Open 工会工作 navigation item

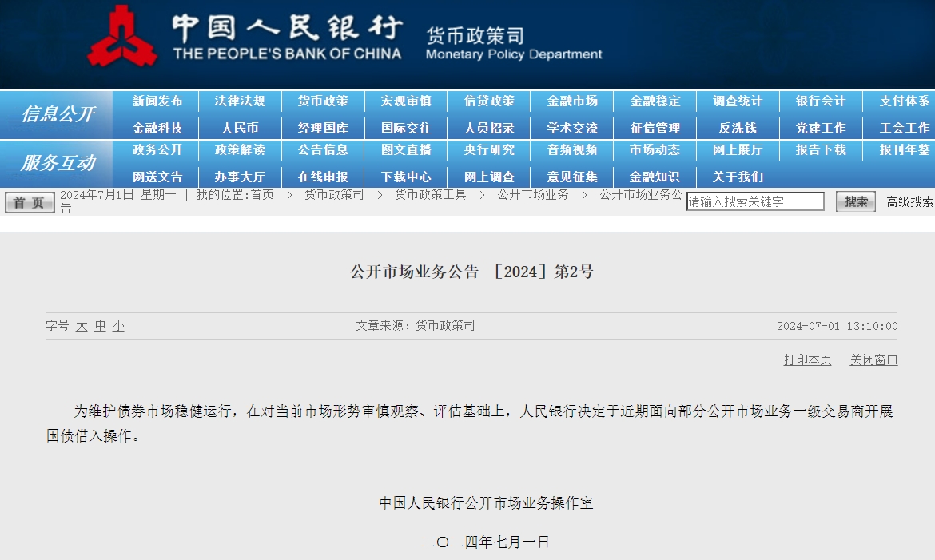(905, 129)
